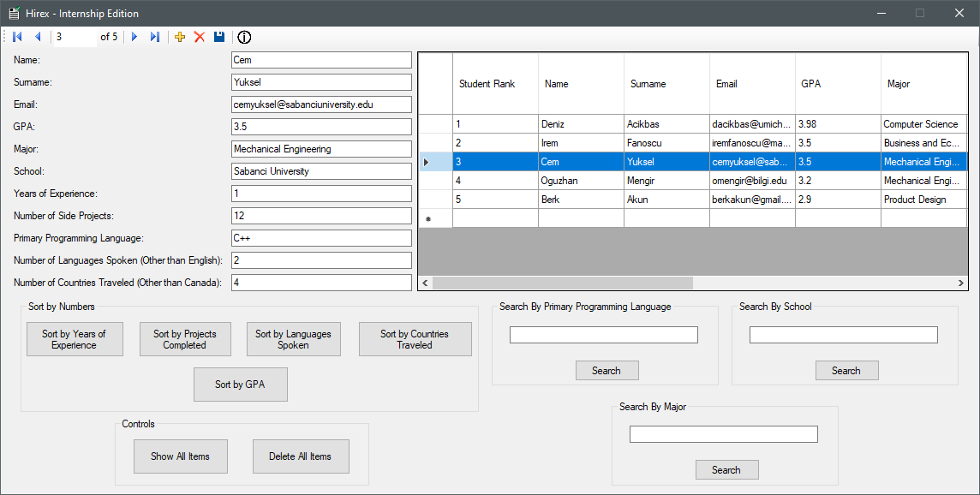Edit the Name field containing Cem

click(x=321, y=60)
